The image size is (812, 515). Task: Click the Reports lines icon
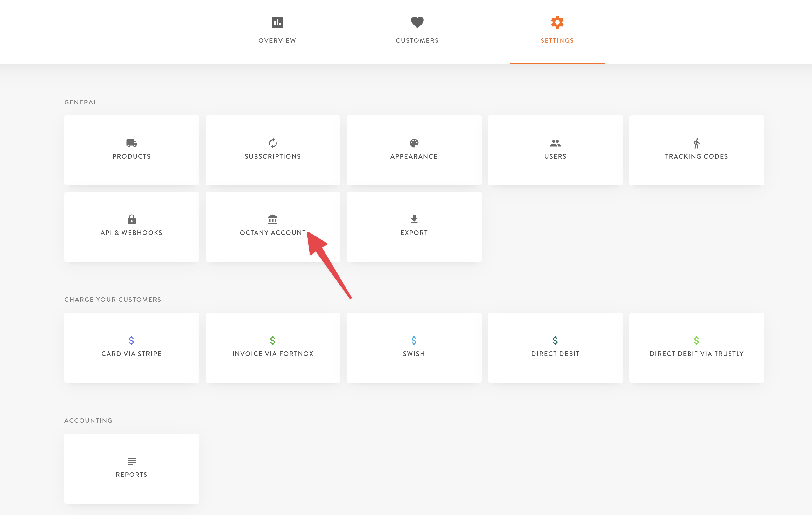coord(131,461)
